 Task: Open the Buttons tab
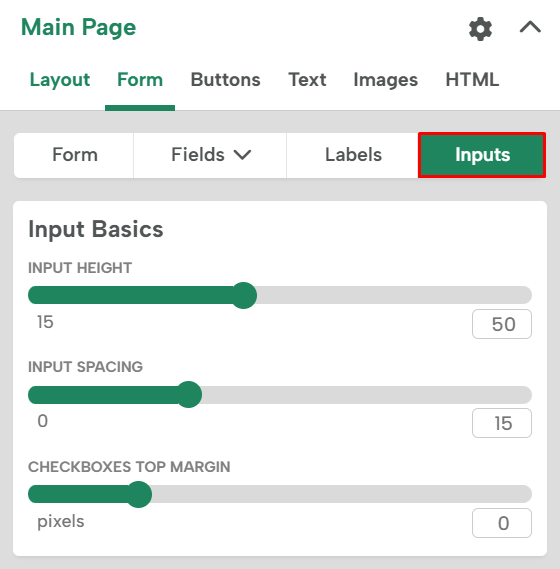point(225,79)
